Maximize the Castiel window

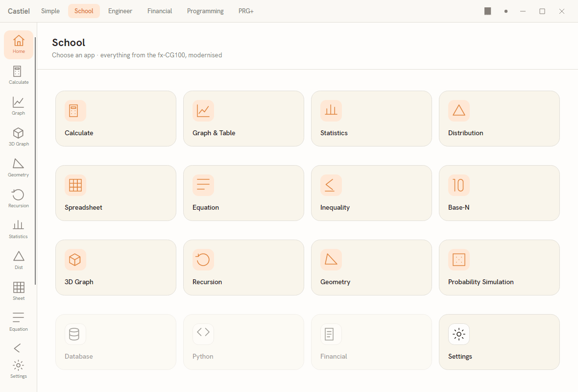pos(542,11)
